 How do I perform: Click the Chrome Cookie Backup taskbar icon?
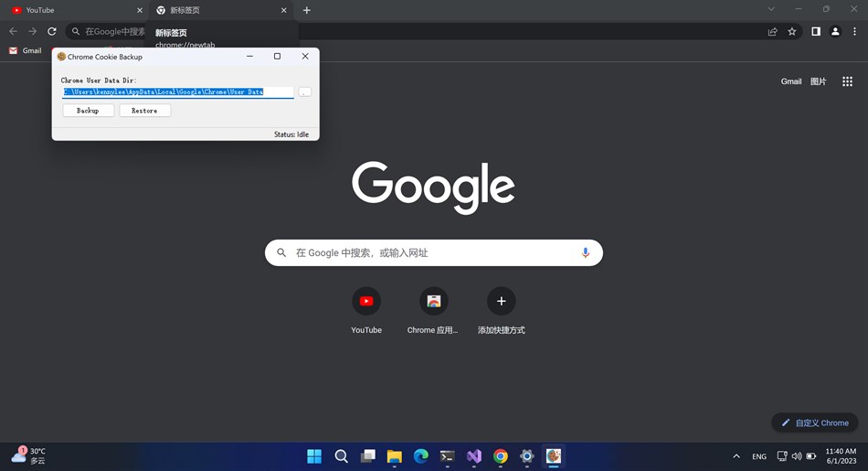coord(554,456)
